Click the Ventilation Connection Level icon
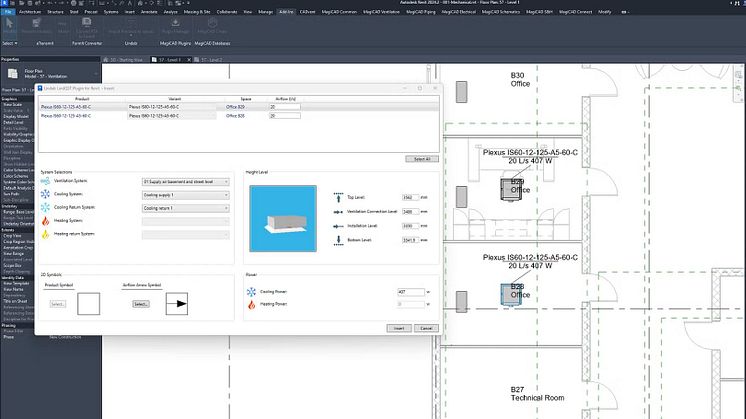The image size is (746, 419). click(338, 212)
